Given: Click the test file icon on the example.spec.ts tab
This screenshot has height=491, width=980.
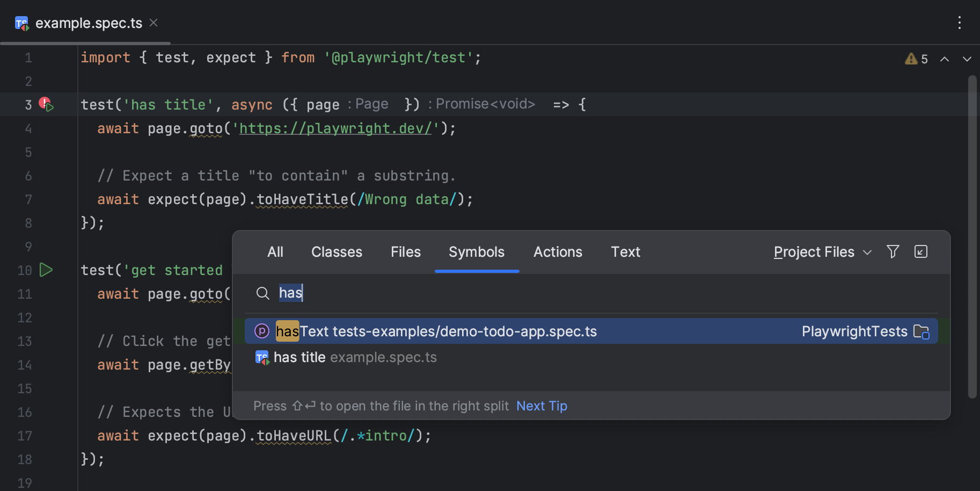Looking at the screenshot, I should click(21, 23).
